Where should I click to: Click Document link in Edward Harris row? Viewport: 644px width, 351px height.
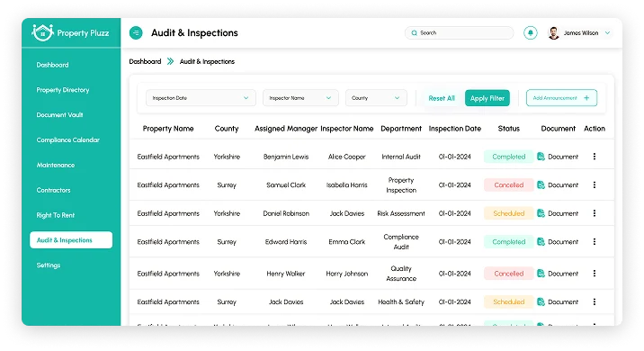tap(563, 242)
